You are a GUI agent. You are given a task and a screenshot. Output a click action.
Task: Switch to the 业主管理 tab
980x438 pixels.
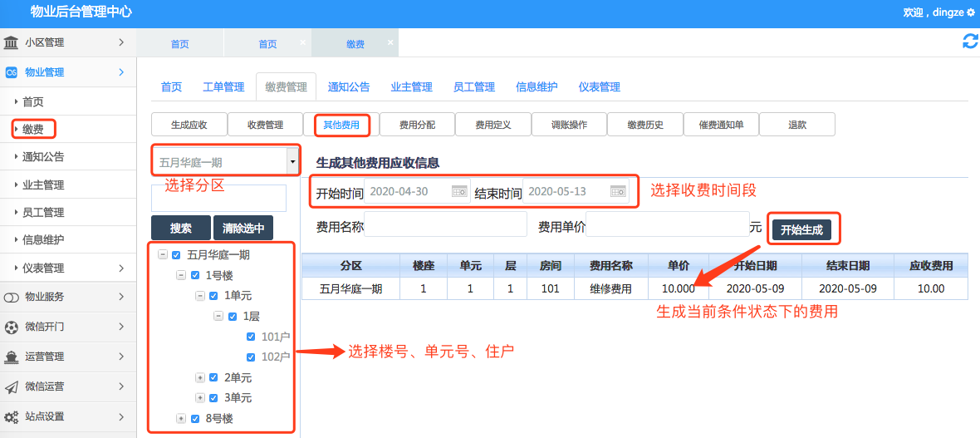[x=411, y=87]
